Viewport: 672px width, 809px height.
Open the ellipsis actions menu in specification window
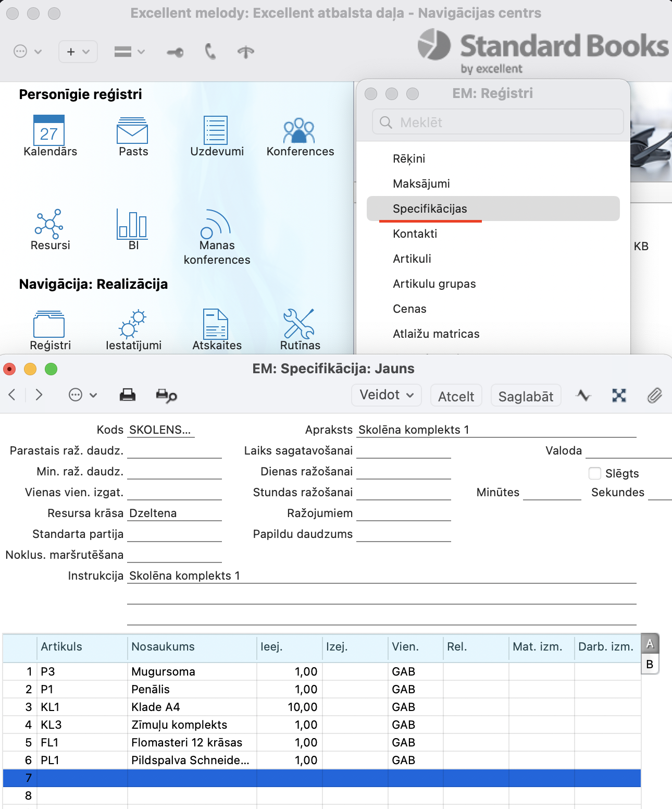coord(82,395)
